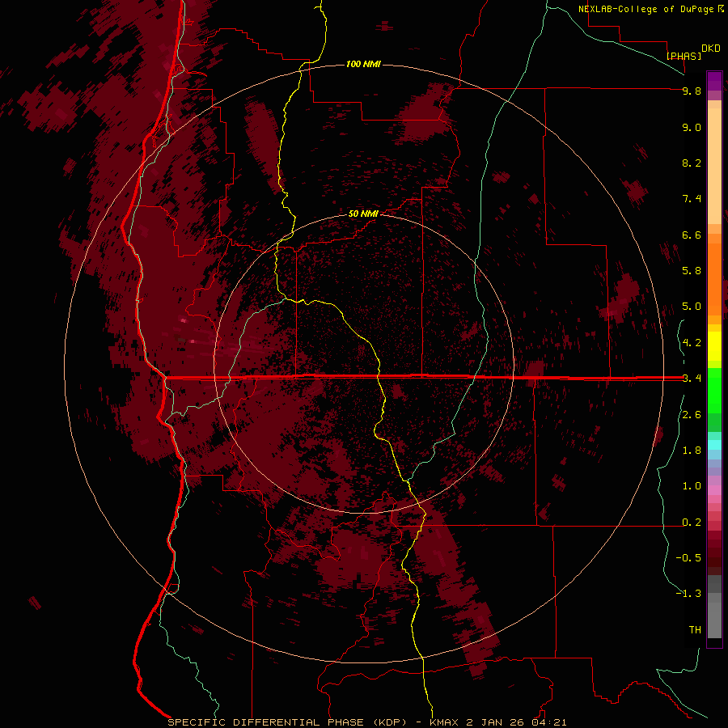Image resolution: width=728 pixels, height=728 pixels.
Task: Pick the cyan segment of the color bar
Action: [x=714, y=445]
